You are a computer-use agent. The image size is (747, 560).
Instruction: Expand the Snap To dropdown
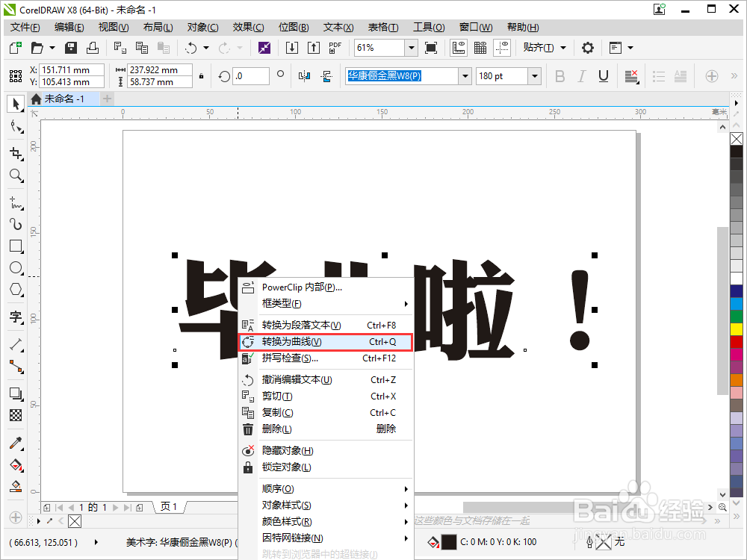point(563,48)
